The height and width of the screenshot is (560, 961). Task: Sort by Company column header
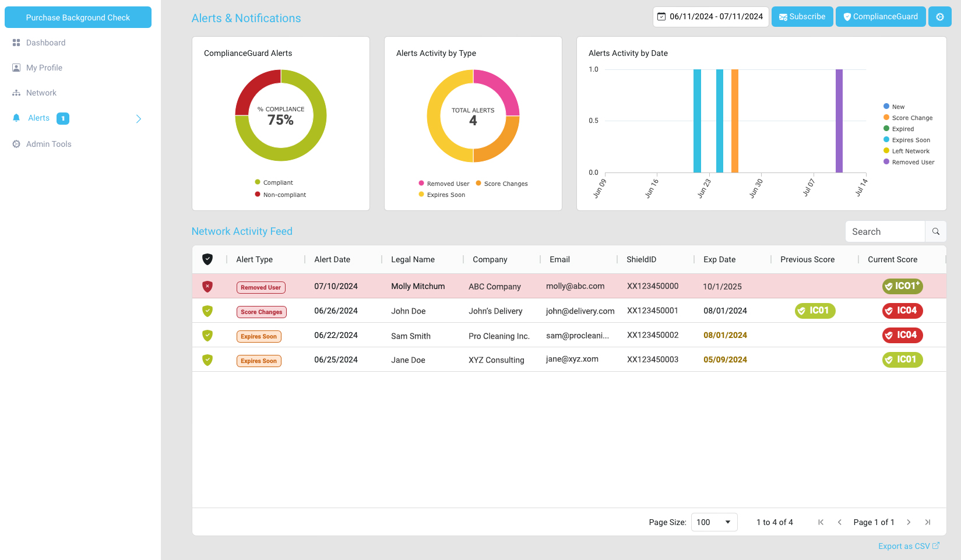pyautogui.click(x=490, y=259)
